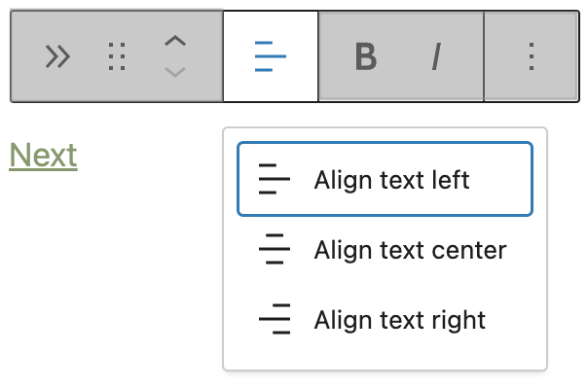Image resolution: width=588 pixels, height=389 pixels.
Task: Choose Align text center from the menu
Action: point(385,249)
